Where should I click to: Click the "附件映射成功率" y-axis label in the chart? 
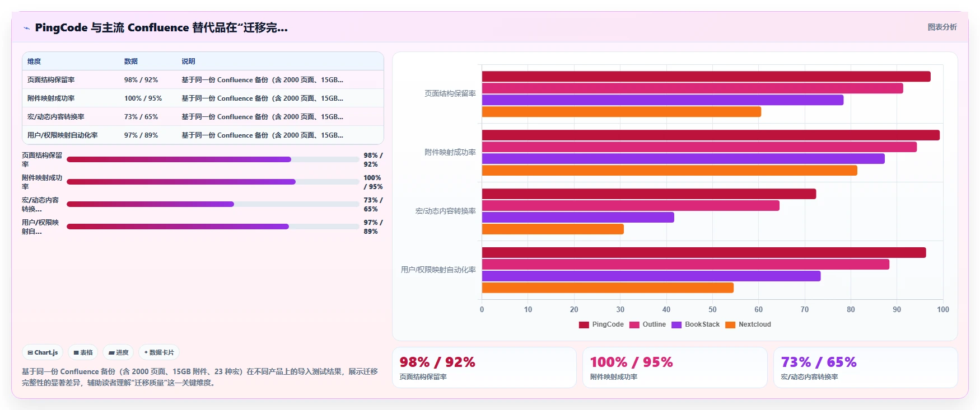[x=450, y=153]
